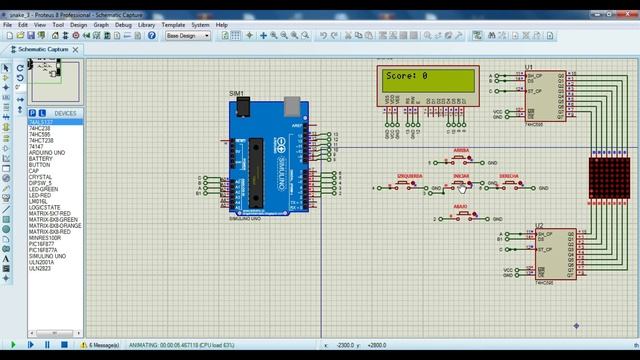Image resolution: width=640 pixels, height=360 pixels.
Task: Select the Selection Mode arrow tool
Action: (x=6, y=68)
